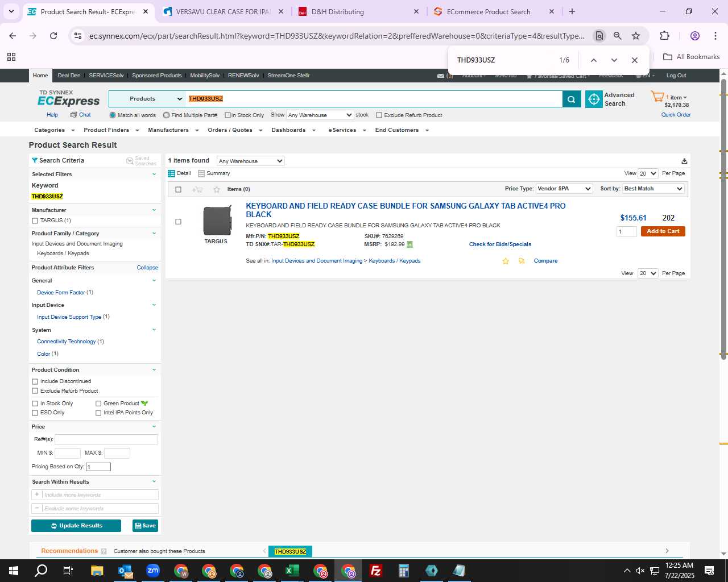Open Price Type Vendor SPA dropdown
Viewport: 728px width, 582px height.
[564, 189]
